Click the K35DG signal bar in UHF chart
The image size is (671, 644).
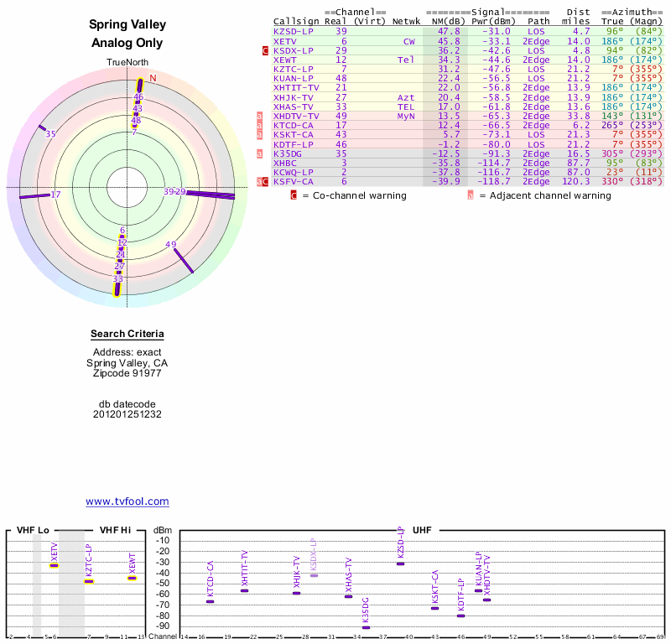tap(366, 627)
